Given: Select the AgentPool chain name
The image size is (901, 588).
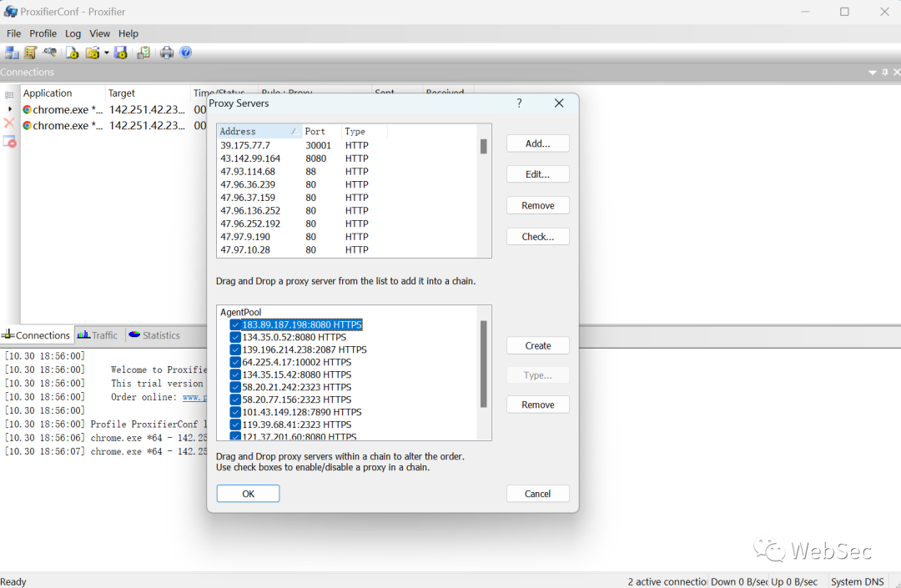Looking at the screenshot, I should pyautogui.click(x=241, y=313).
